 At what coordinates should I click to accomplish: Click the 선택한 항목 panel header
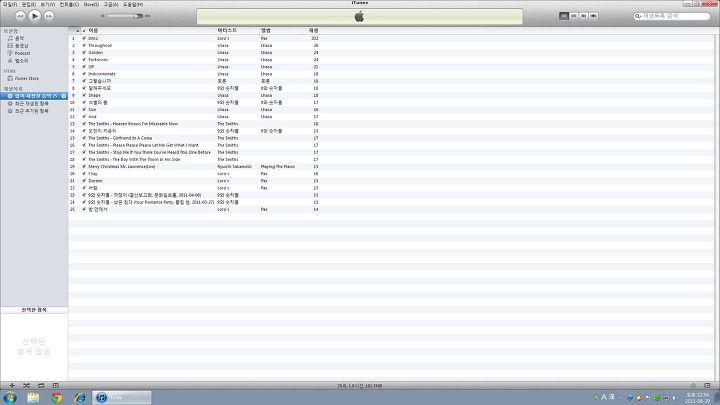34,310
